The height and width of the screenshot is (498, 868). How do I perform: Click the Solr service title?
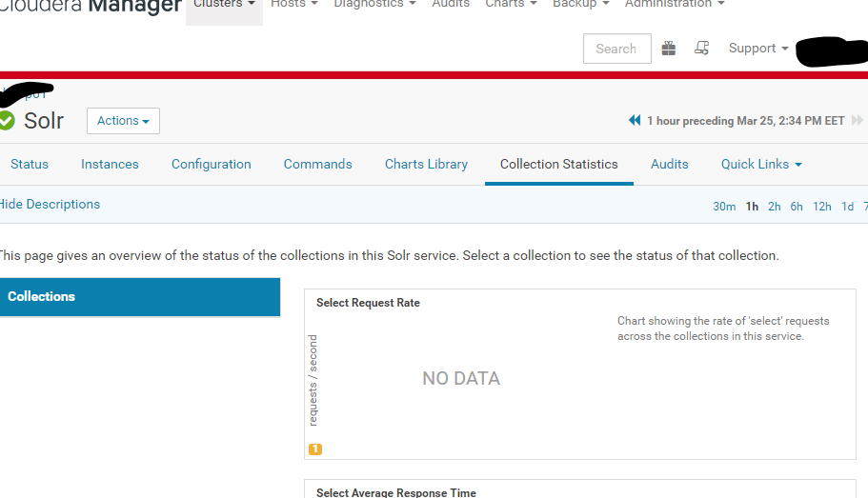point(44,121)
